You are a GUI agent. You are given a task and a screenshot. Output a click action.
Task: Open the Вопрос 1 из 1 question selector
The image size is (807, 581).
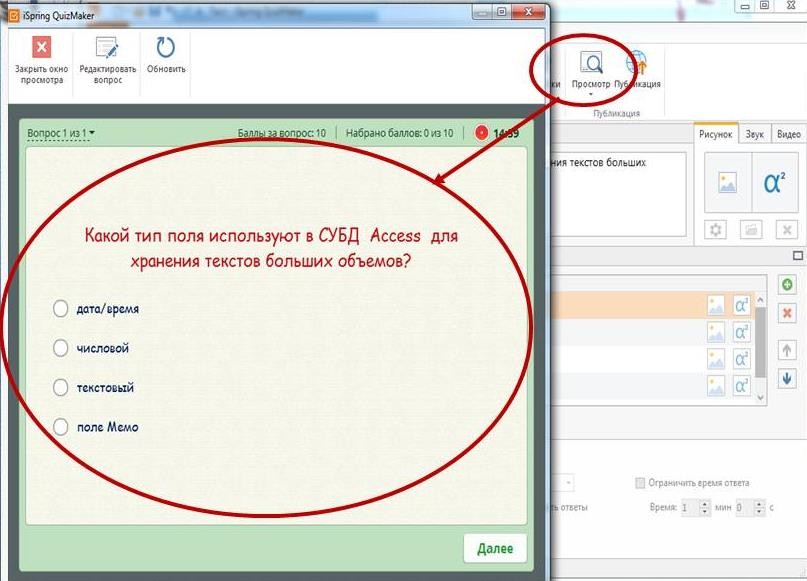(x=61, y=133)
